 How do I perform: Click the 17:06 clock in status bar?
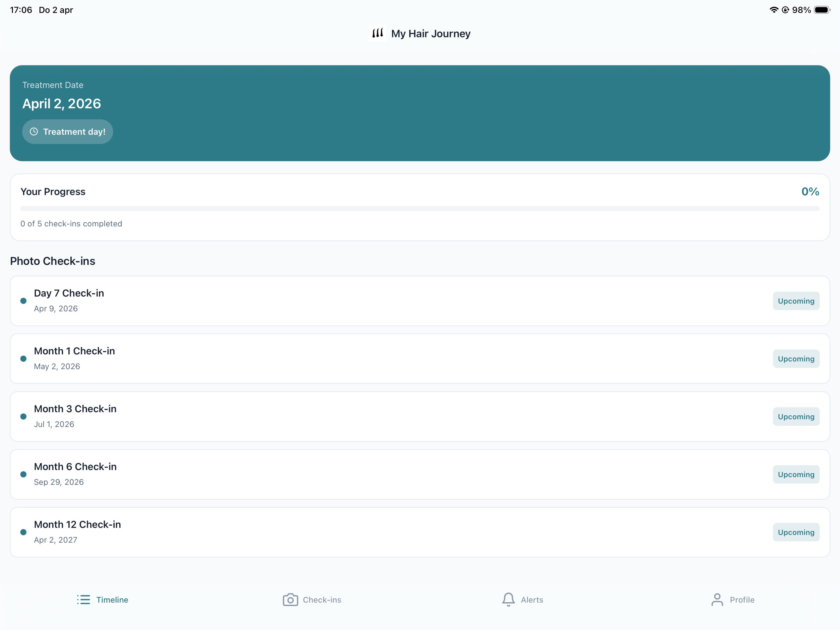click(x=21, y=10)
